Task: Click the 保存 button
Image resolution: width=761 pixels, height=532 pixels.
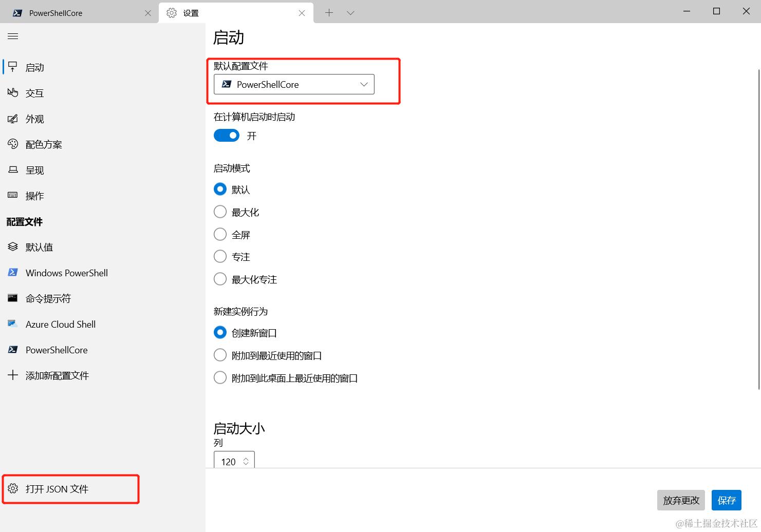Action: click(727, 500)
